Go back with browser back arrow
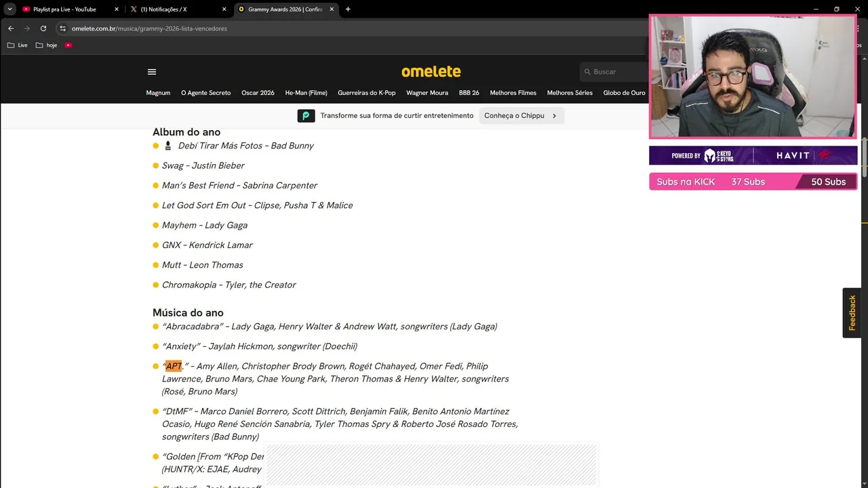Screen dimensions: 868x488 [10, 28]
